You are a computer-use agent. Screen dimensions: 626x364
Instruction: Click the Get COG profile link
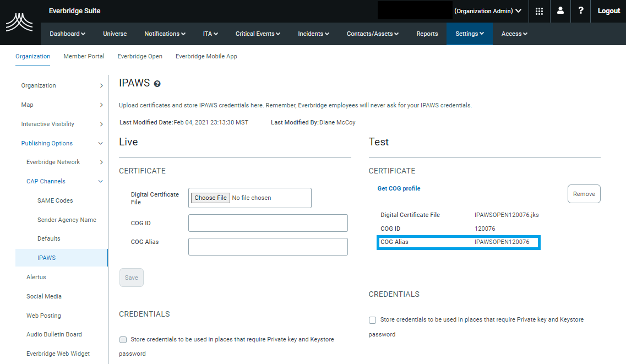pyautogui.click(x=399, y=188)
